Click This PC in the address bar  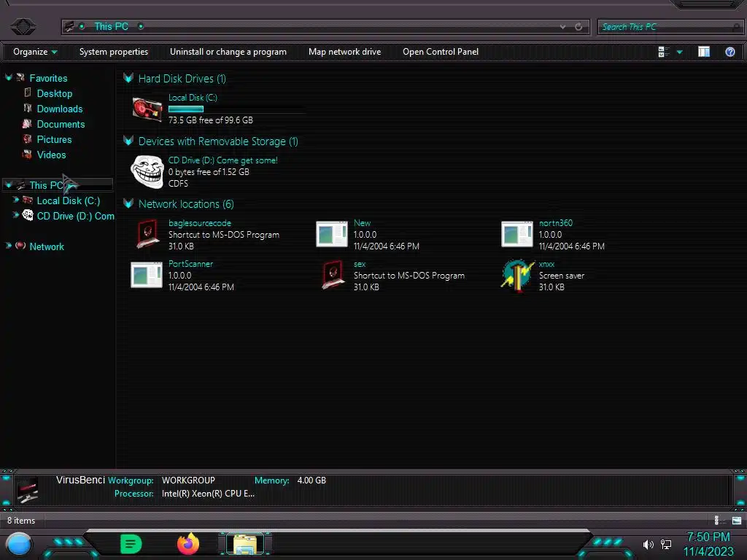click(111, 27)
